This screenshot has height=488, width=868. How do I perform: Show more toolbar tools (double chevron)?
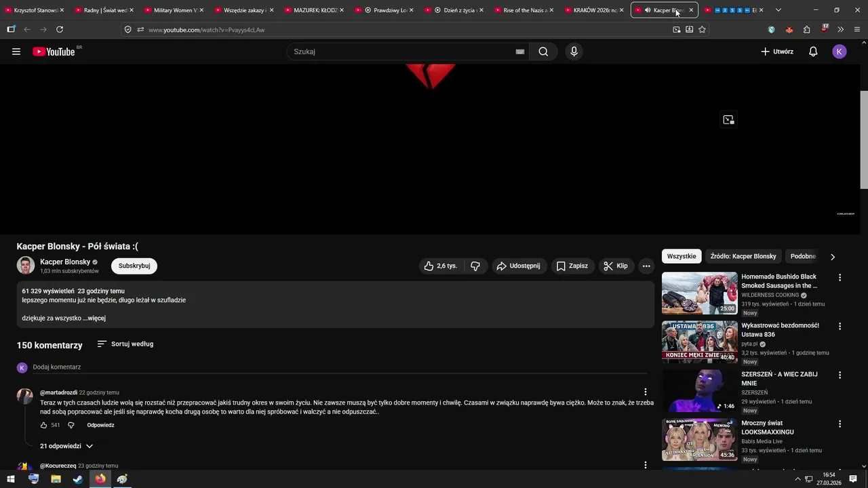[x=841, y=30]
